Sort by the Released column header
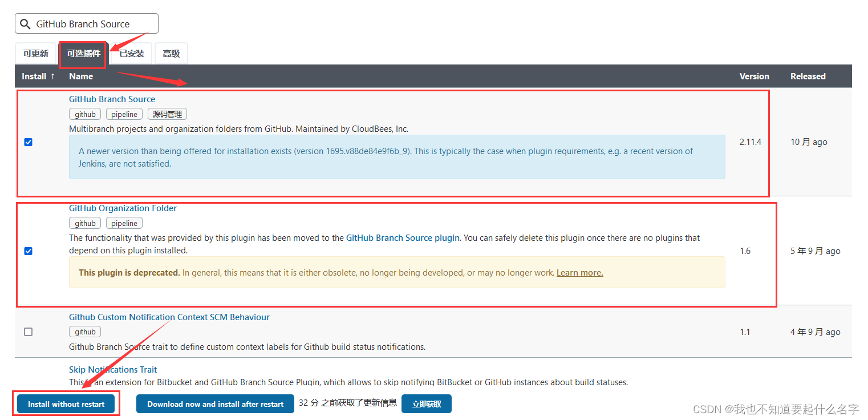 (x=808, y=76)
